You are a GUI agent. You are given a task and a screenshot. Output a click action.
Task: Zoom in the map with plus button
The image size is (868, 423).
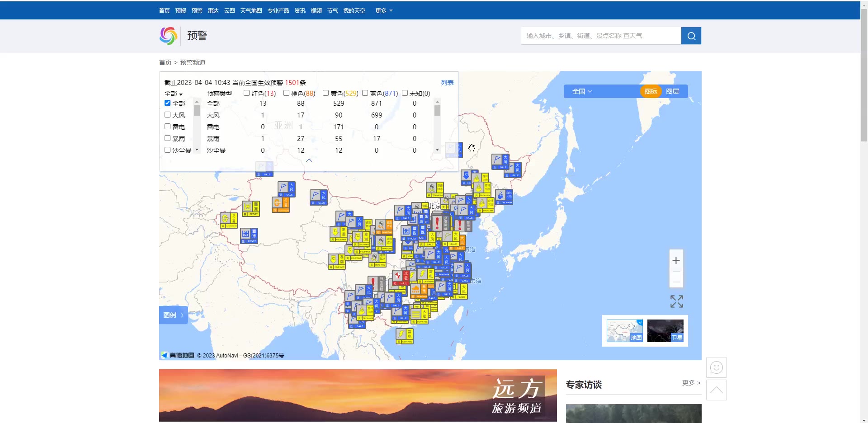pos(676,260)
